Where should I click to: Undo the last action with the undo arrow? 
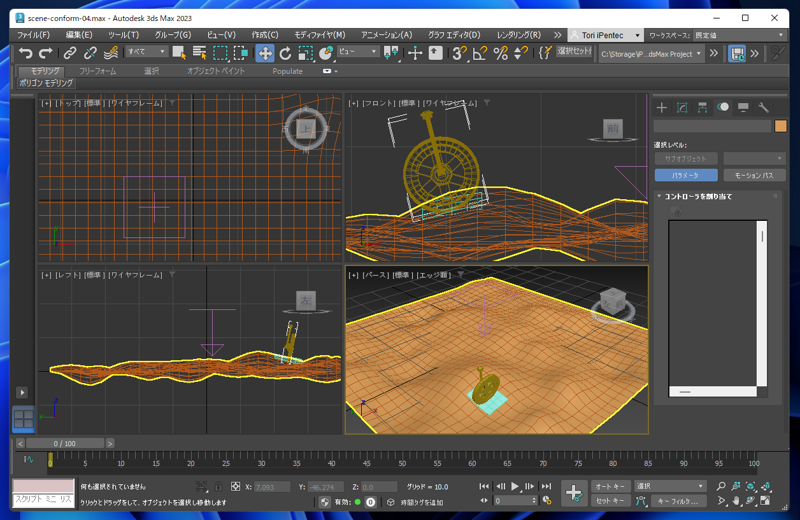point(25,53)
